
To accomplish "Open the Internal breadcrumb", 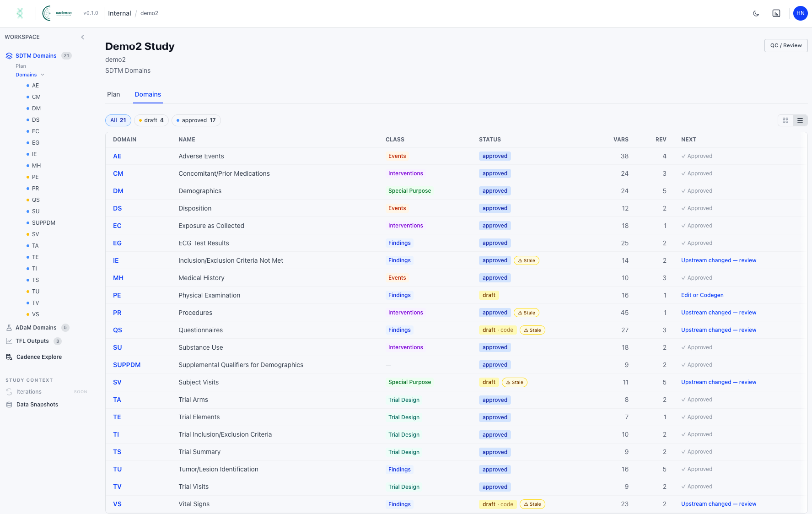I will click(119, 13).
